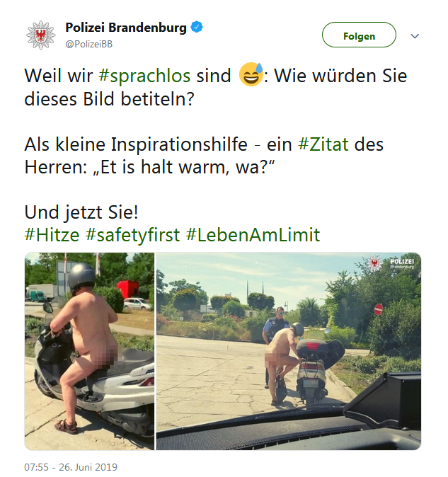
Task: Click the sweating smile emoji
Action: [x=251, y=74]
